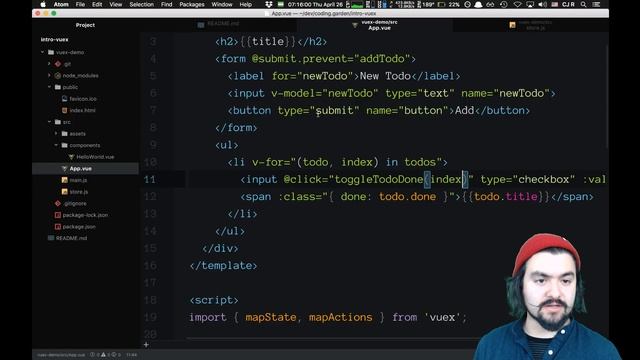Open the Apple menu

click(43, 4)
